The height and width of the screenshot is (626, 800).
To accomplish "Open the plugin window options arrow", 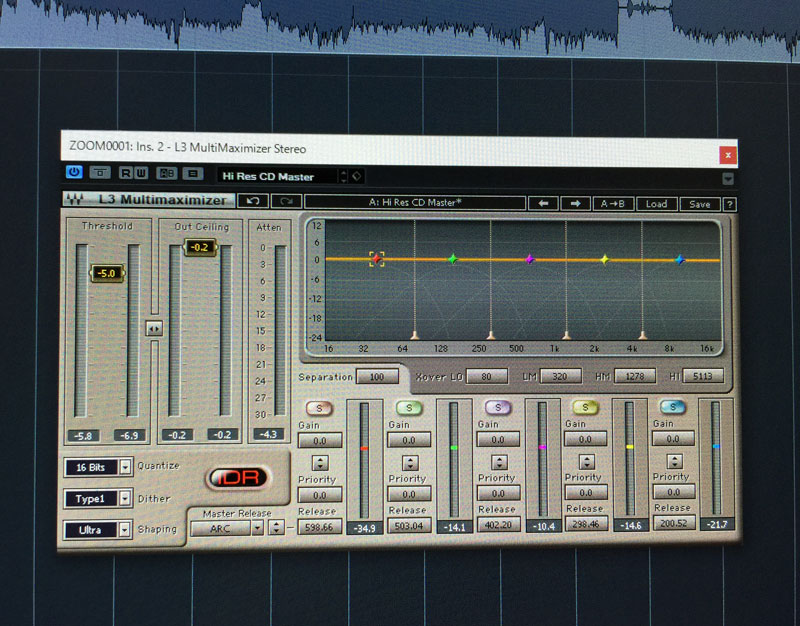I will tap(728, 179).
